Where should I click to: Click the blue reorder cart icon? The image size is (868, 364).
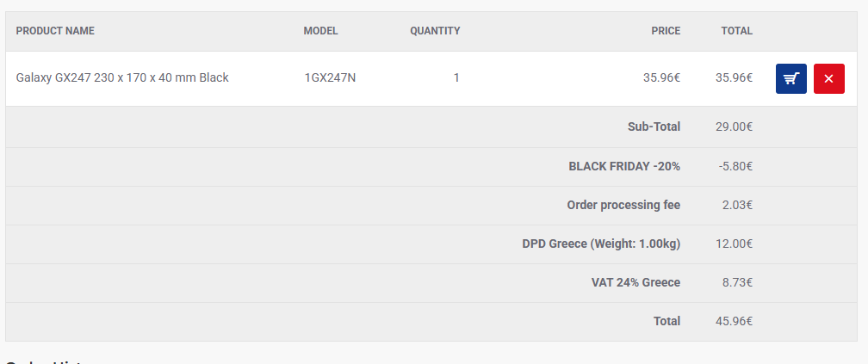coord(790,78)
